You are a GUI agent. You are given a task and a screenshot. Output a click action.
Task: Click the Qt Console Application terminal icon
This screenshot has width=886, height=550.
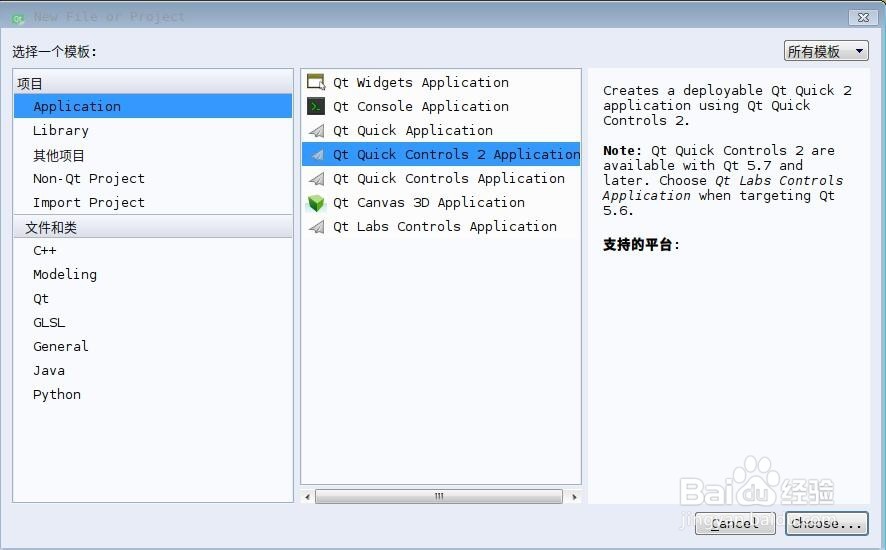pyautogui.click(x=316, y=106)
